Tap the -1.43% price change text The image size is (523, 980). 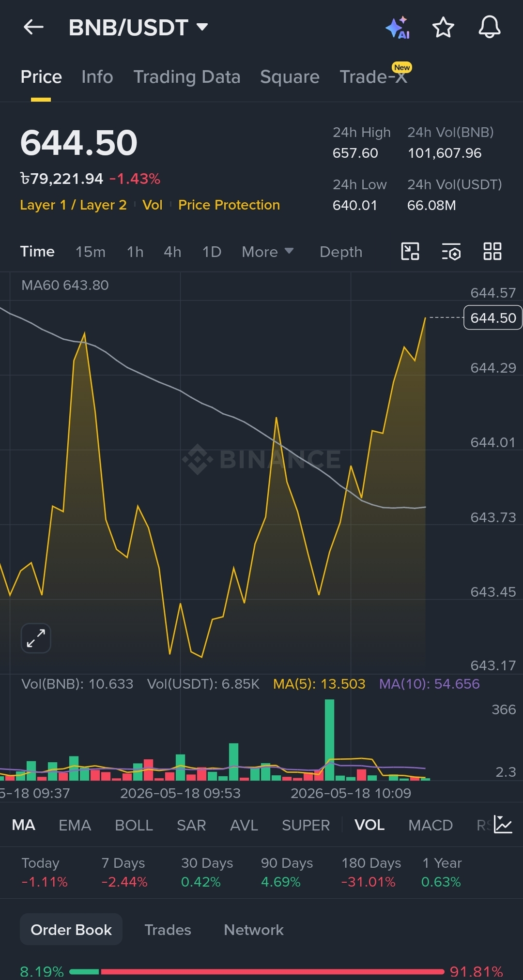135,179
